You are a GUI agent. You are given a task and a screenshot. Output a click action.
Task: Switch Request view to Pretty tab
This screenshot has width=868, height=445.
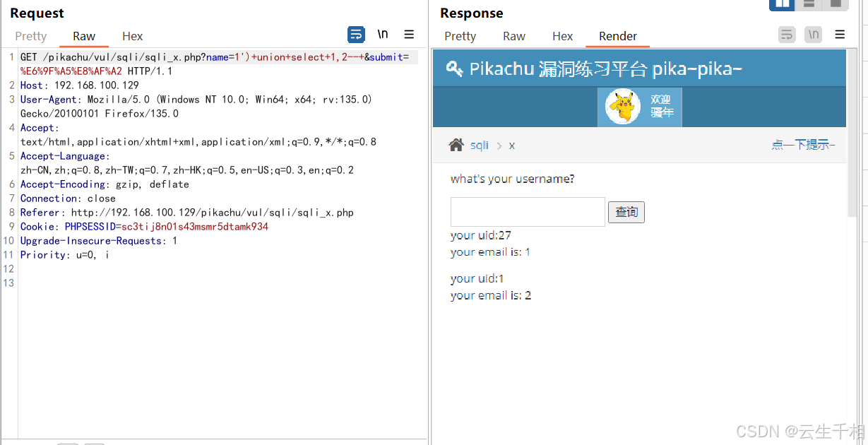tap(30, 36)
